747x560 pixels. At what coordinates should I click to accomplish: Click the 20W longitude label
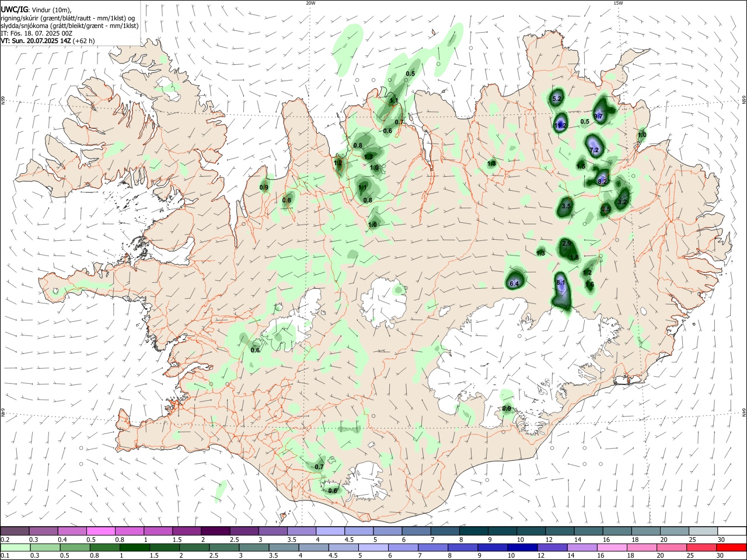click(x=310, y=3)
